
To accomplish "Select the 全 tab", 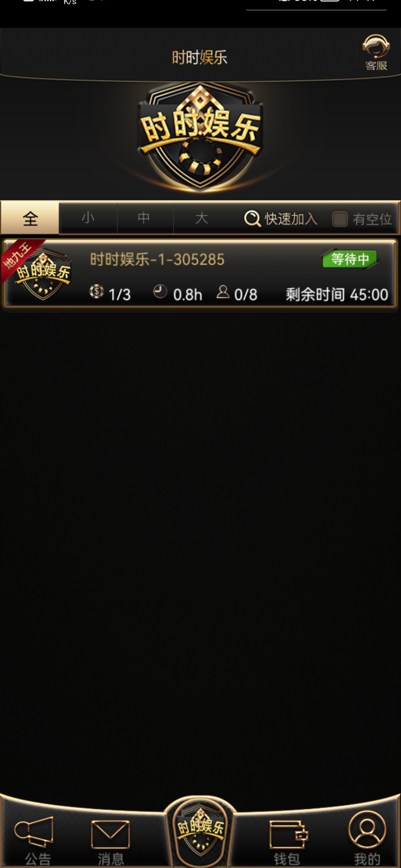I will pyautogui.click(x=30, y=218).
